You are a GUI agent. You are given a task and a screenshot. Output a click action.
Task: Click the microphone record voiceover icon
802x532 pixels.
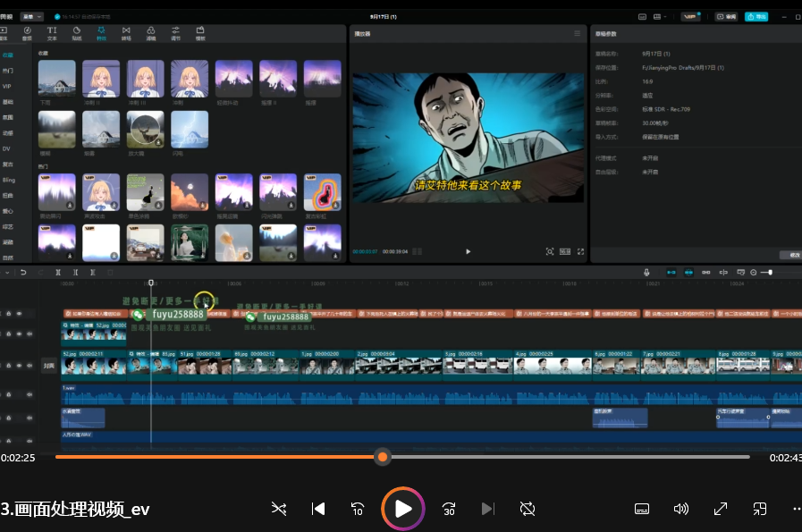tap(646, 272)
